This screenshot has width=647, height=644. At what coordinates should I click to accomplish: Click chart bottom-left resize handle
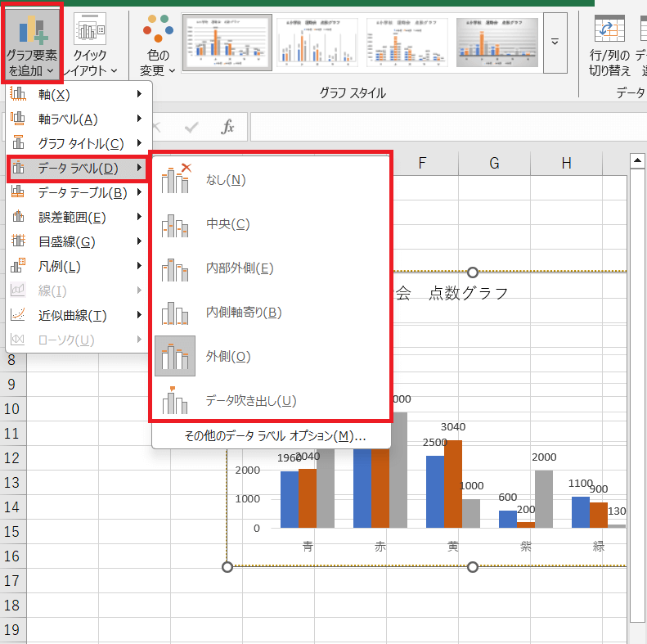[227, 567]
